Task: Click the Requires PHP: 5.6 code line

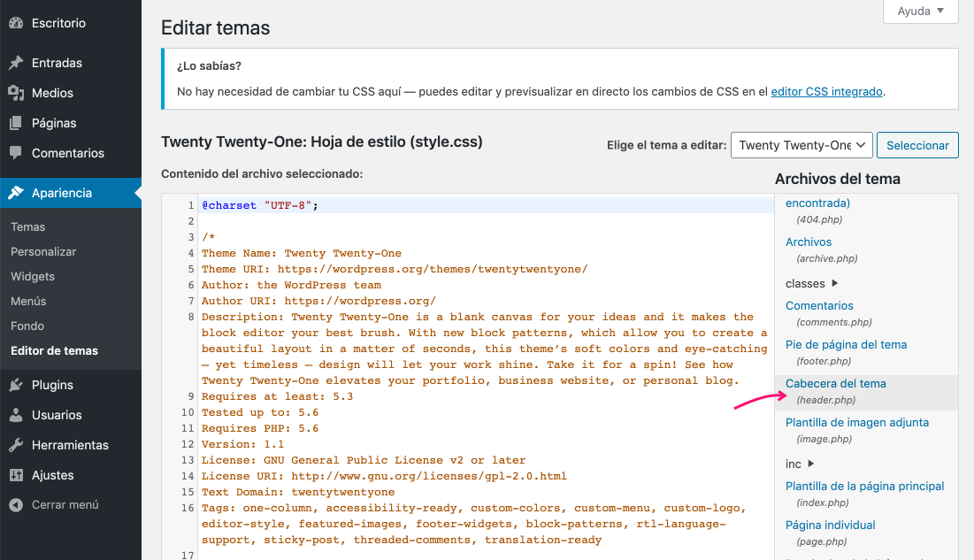Action: pos(260,428)
